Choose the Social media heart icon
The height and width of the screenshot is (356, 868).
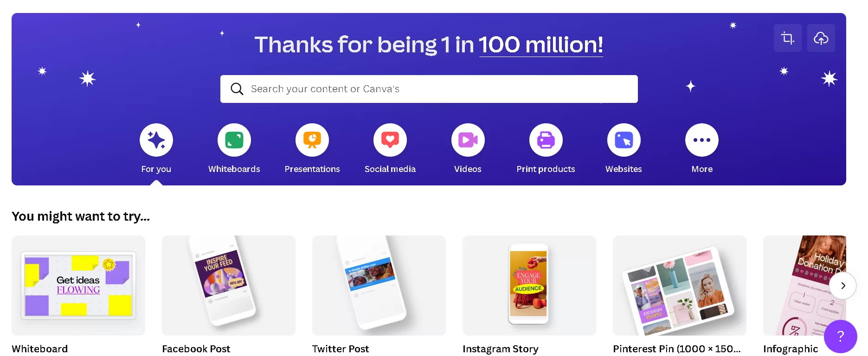tap(390, 140)
